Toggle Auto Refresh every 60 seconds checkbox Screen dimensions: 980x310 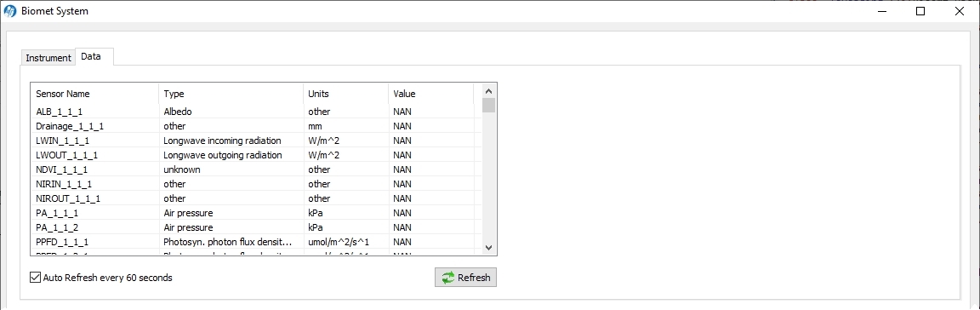(x=35, y=277)
